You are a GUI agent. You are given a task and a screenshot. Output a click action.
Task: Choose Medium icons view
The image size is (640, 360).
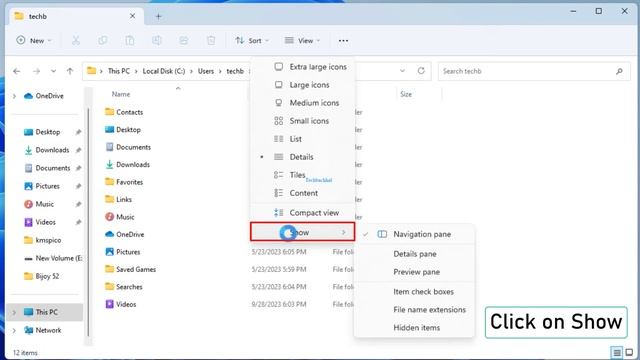302,102
